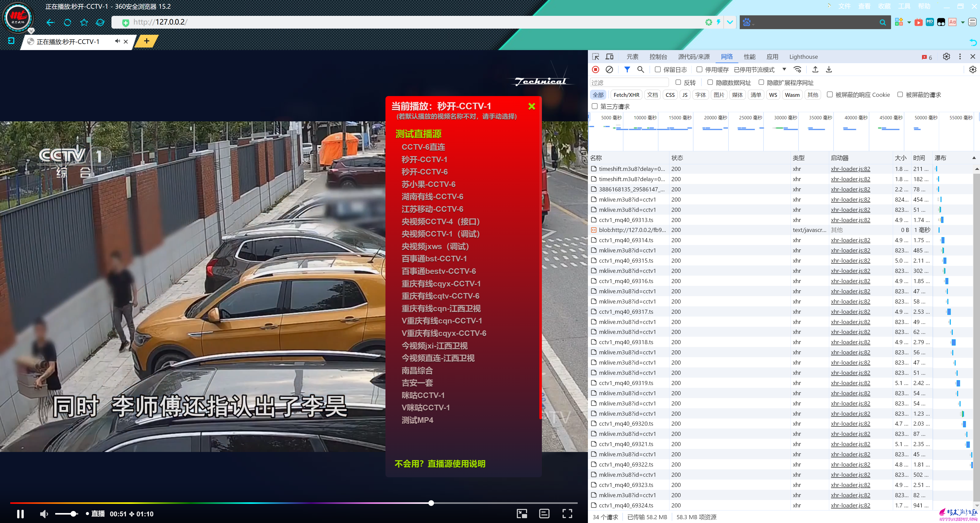
Task: Check 隐藏数据网址 checkbox
Action: click(x=710, y=83)
